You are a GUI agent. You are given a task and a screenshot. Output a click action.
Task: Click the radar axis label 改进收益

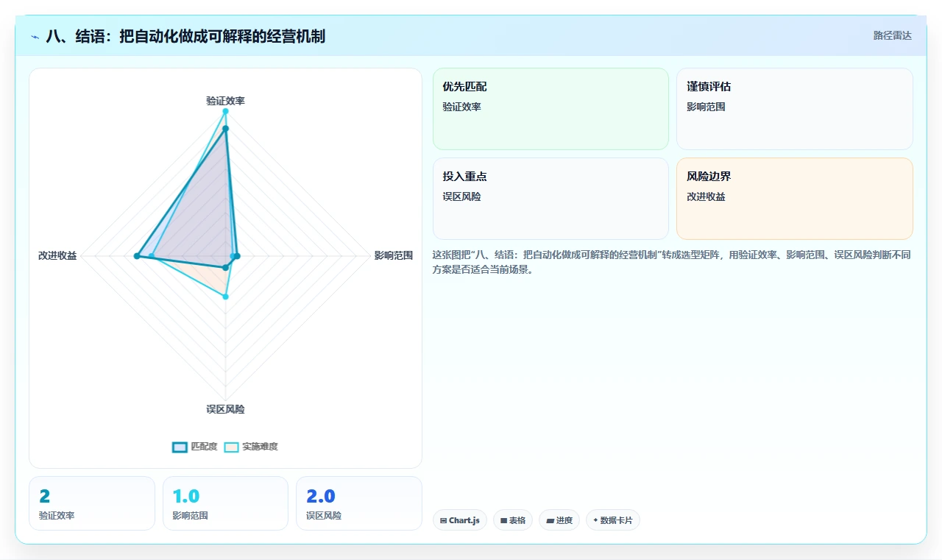pos(57,256)
